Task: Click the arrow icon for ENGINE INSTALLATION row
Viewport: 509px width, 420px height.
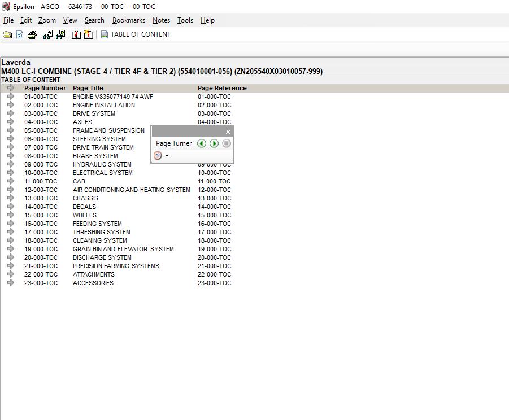Action: click(x=10, y=105)
